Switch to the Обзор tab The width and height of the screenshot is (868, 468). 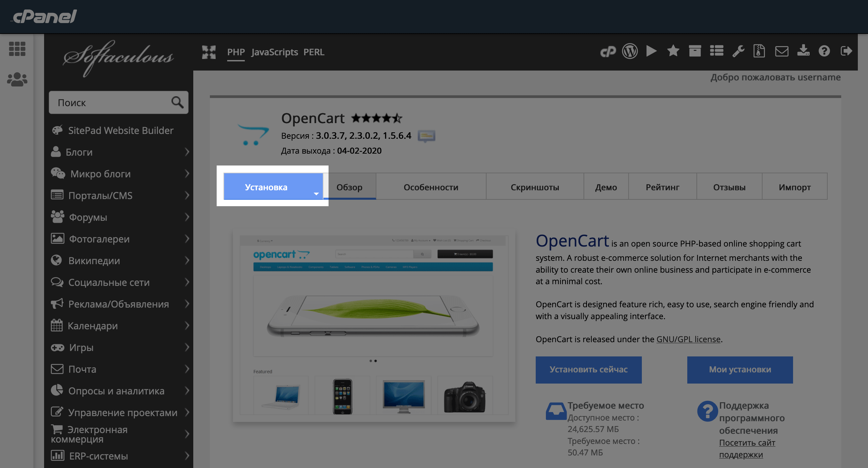click(350, 187)
